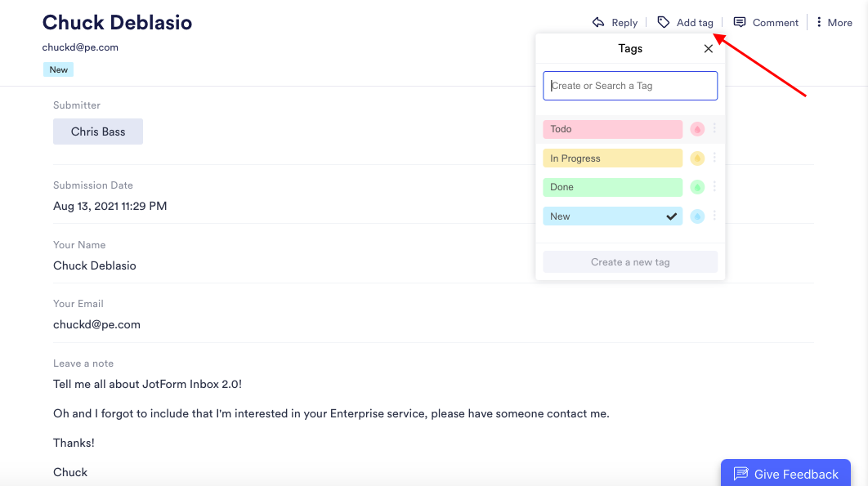Click the Add tag icon

[664, 22]
